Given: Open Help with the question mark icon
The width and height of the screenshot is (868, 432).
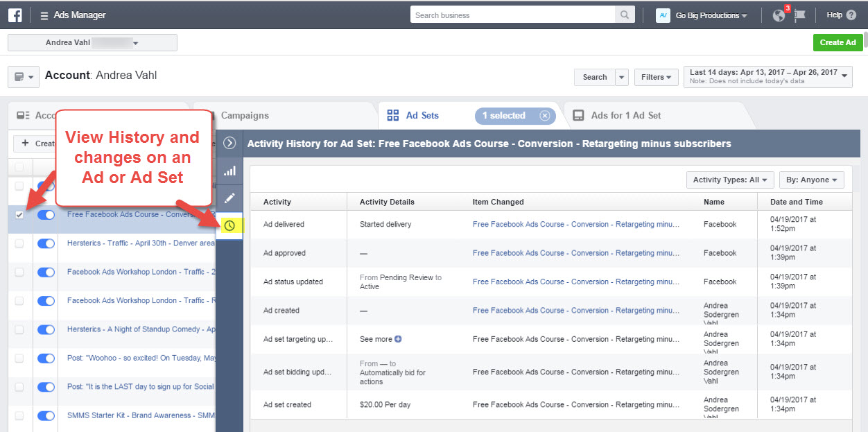Looking at the screenshot, I should coord(852,15).
